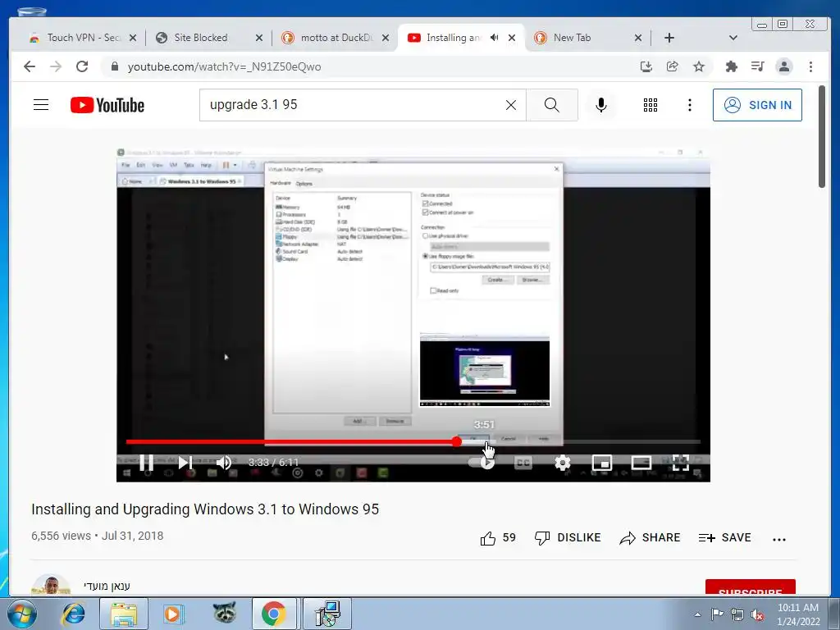Open YouTube settings three-dot menu
This screenshot has height=630, width=840.
click(689, 105)
